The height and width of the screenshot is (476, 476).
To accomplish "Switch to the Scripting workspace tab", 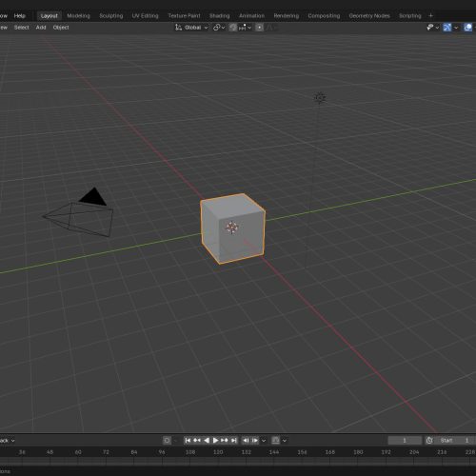I will 409,16.
